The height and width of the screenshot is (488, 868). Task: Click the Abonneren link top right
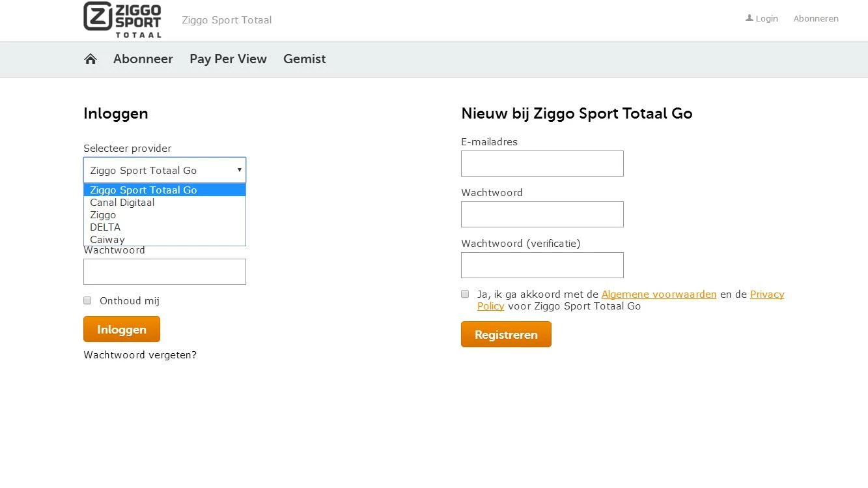pos(816,18)
